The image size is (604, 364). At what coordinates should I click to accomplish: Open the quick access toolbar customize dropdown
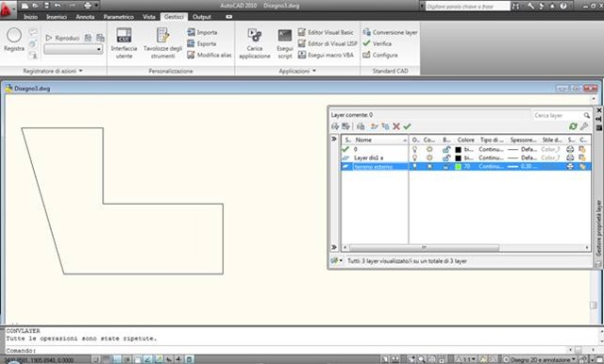coord(96,6)
